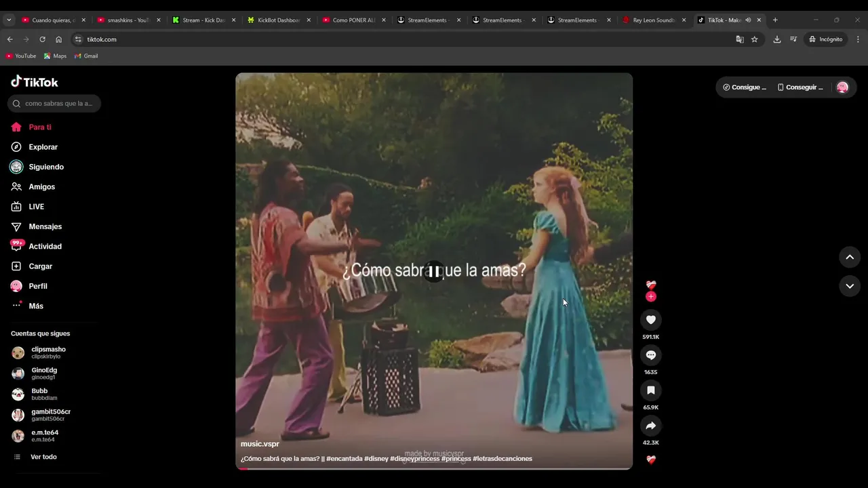Reload the page with refresh icon

tap(42, 39)
